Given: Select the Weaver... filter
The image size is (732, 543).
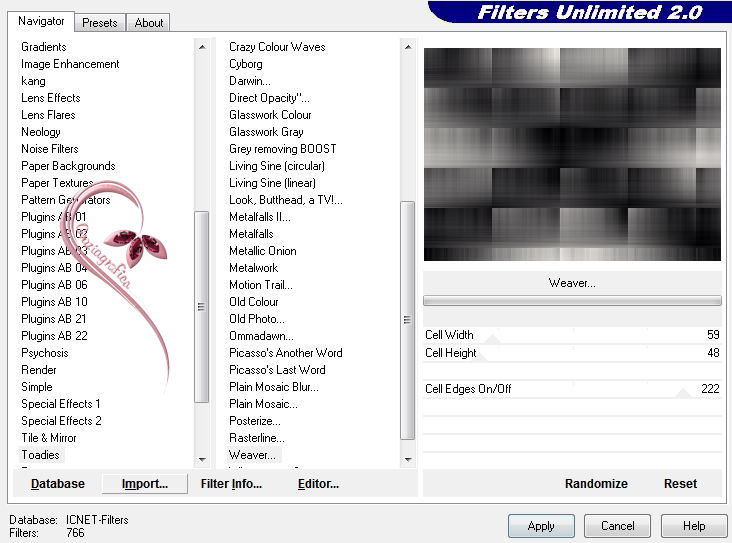Looking at the screenshot, I should pyautogui.click(x=252, y=455).
